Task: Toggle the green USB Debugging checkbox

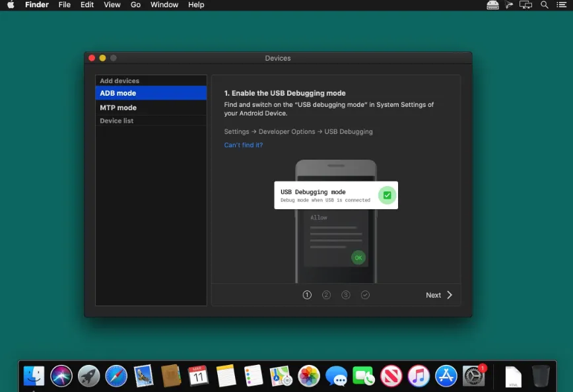Action: [x=387, y=195]
